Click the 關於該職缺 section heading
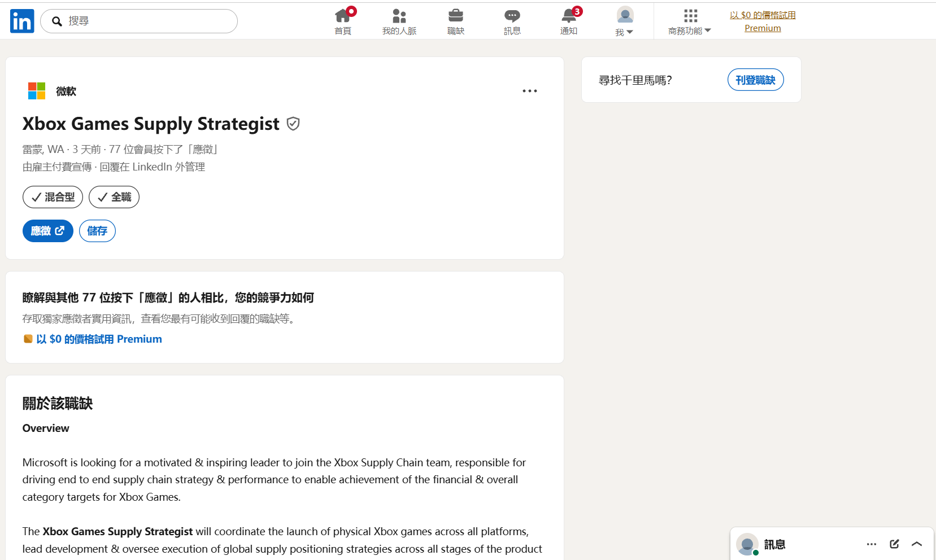This screenshot has width=936, height=560. pos(58,403)
